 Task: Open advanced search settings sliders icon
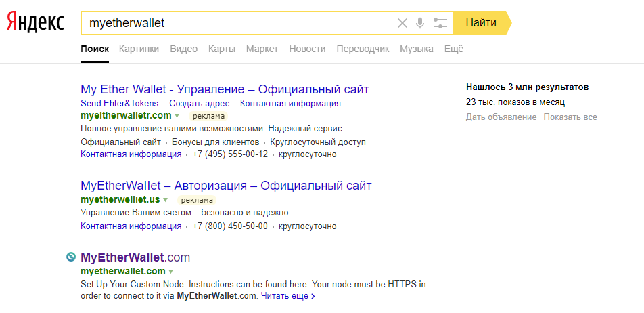tap(440, 23)
